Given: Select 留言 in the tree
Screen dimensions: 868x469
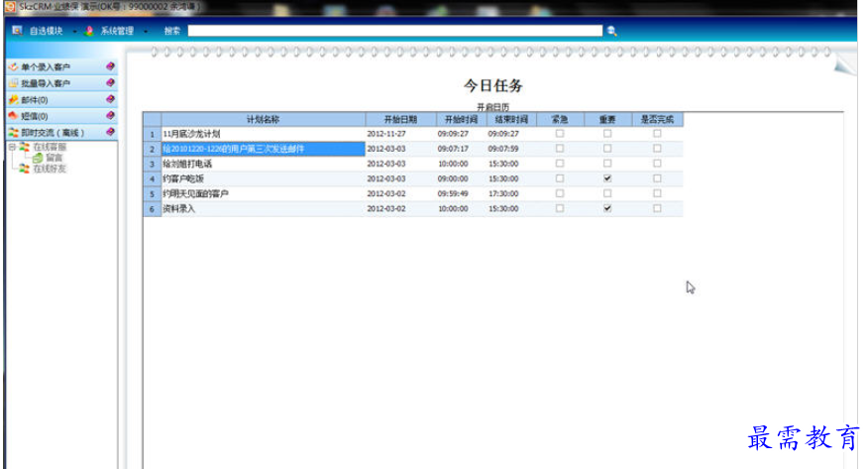Looking at the screenshot, I should coord(54,158).
